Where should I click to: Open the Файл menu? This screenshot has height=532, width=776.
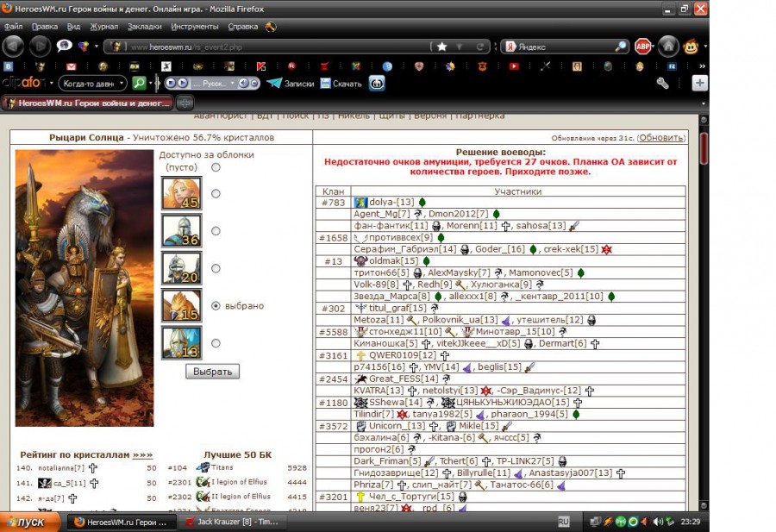click(13, 27)
